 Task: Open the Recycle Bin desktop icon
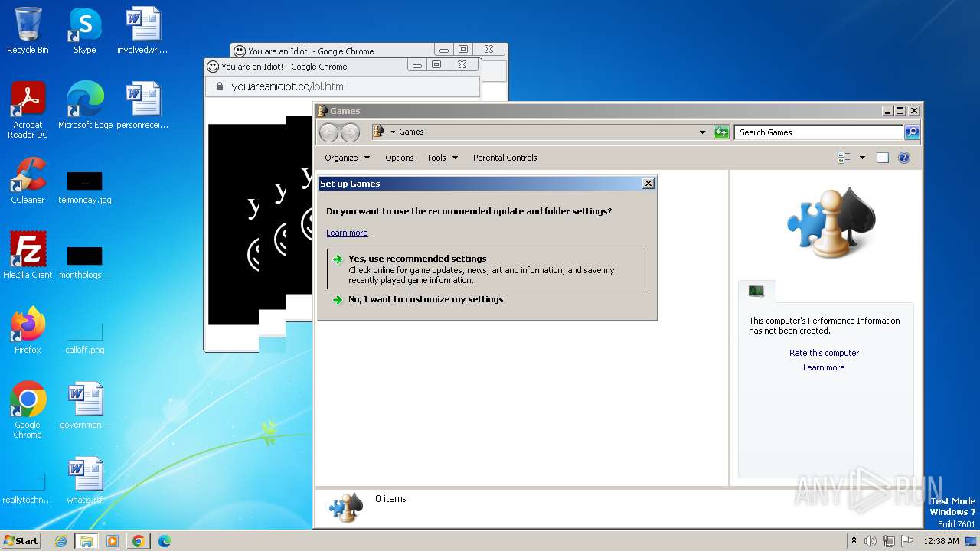point(28,31)
